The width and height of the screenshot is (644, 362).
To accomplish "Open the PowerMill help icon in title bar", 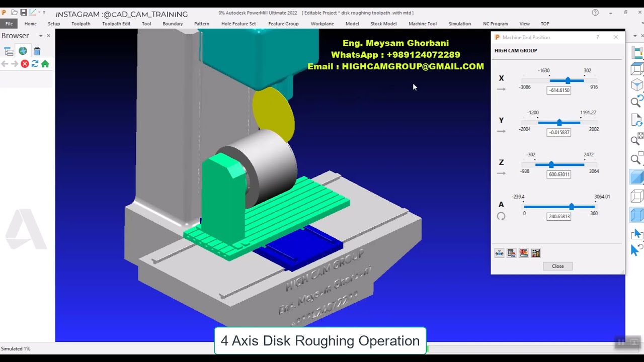I will click(x=595, y=13).
